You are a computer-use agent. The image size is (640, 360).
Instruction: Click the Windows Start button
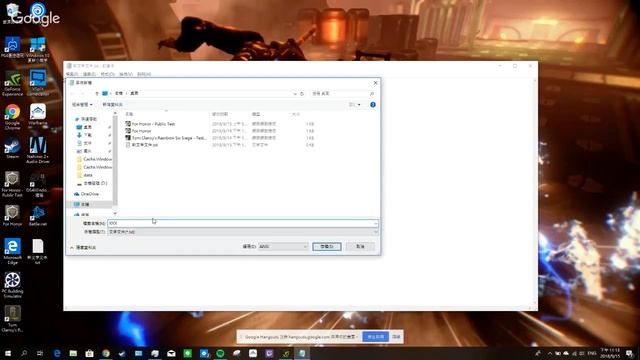(x=7, y=353)
